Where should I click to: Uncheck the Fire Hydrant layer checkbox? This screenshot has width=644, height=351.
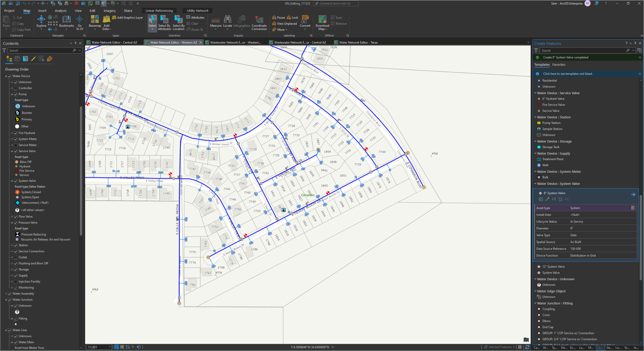coord(16,133)
